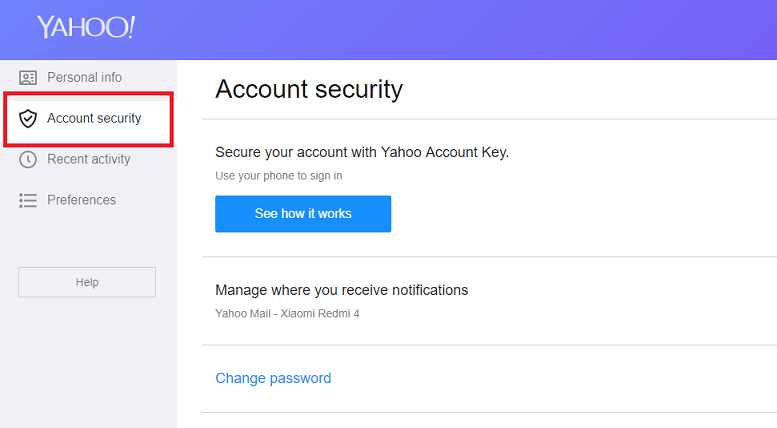Click the Use your phone to sign in subtitle
777x428 pixels.
click(278, 176)
